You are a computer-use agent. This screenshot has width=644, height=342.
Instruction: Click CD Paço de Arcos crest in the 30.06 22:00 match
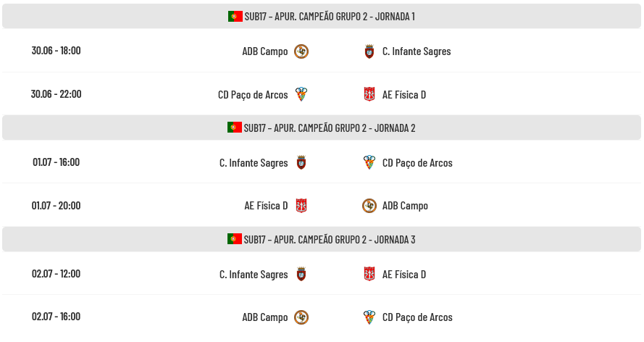[x=301, y=94]
